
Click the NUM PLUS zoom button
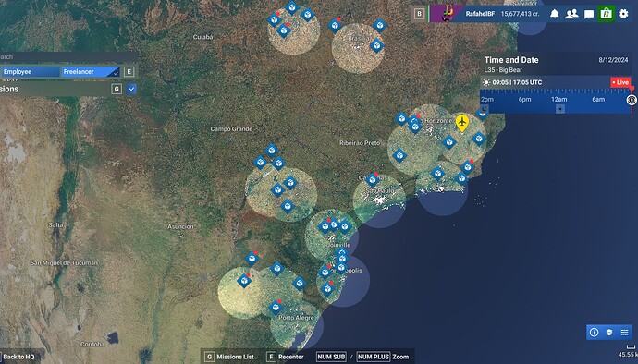(x=374, y=357)
